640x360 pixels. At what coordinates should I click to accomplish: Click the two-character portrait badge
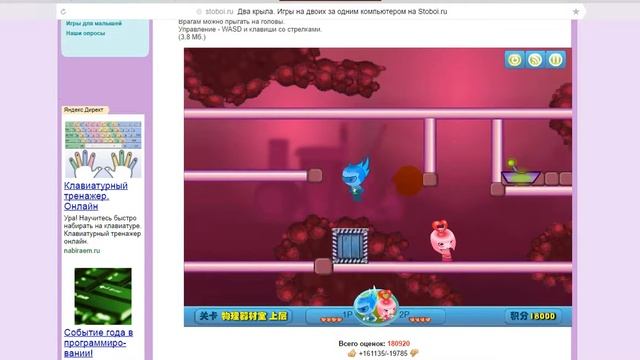coord(376,306)
